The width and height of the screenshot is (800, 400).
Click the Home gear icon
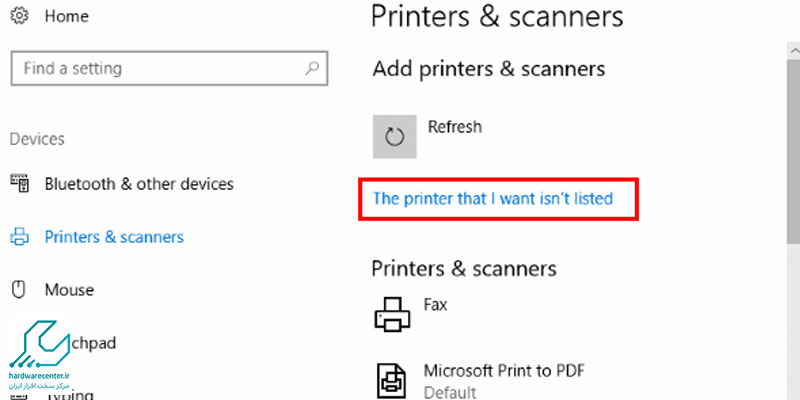coord(19,16)
